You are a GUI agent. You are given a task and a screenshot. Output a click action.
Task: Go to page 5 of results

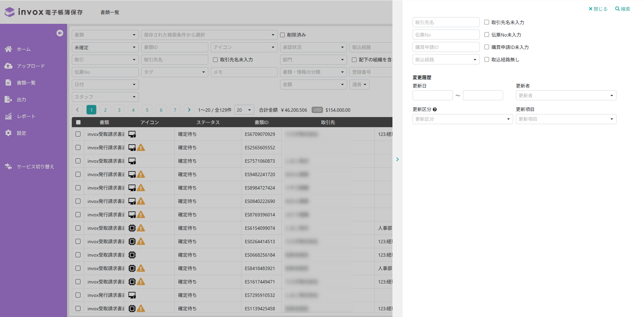(147, 110)
